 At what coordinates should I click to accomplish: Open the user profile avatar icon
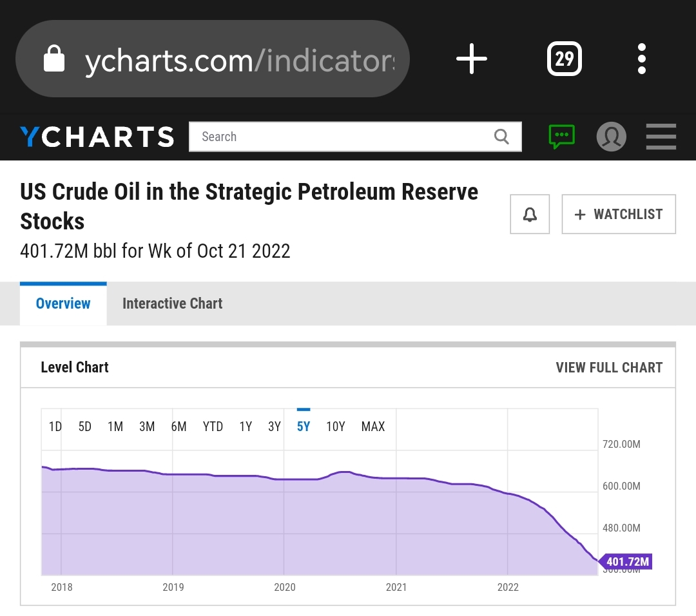click(611, 137)
